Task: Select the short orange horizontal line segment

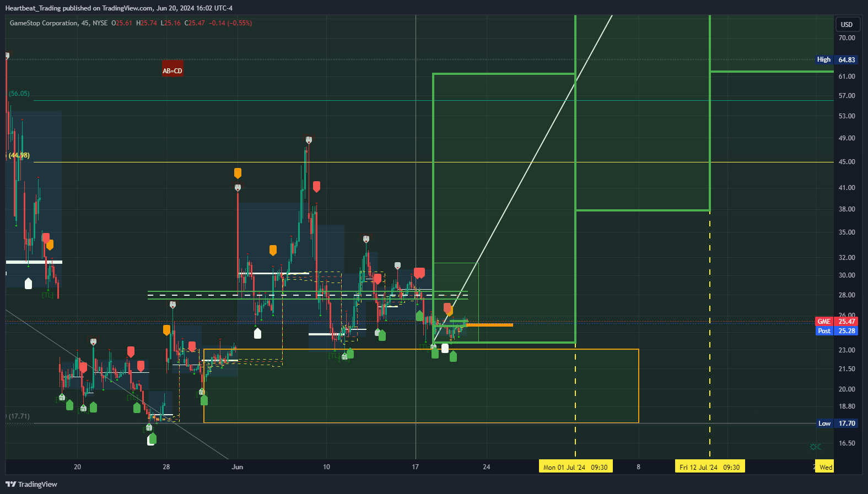Action: point(489,325)
